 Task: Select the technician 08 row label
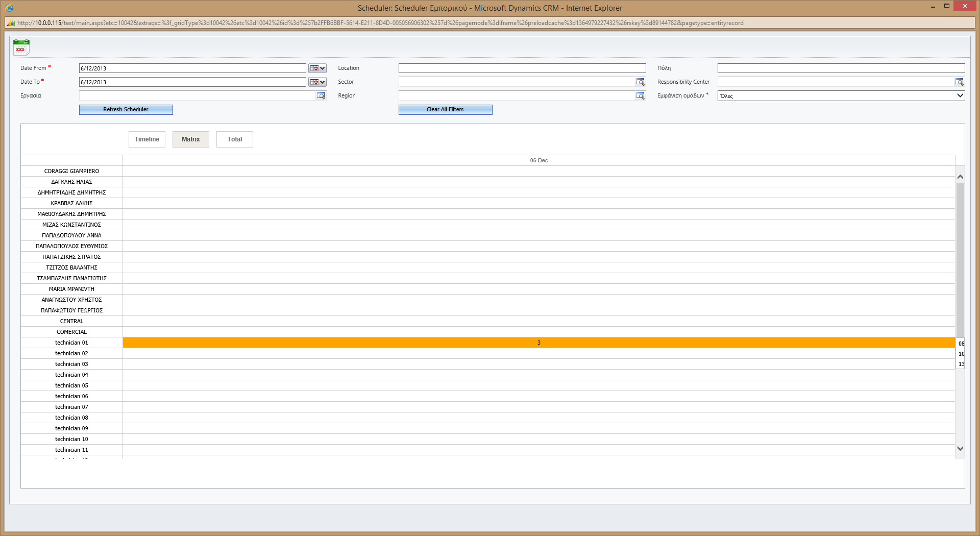point(72,418)
